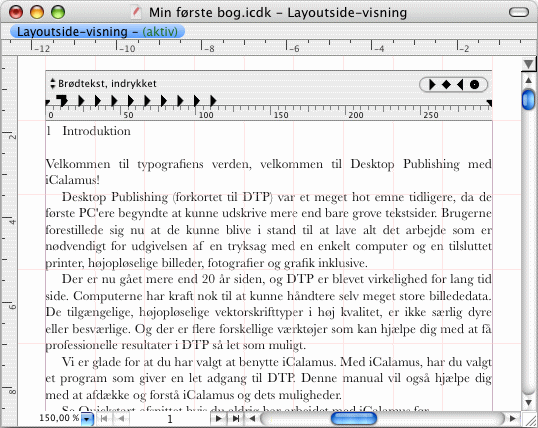Click the left margin marker at ruler zero
The image size is (538, 428).
pos(48,102)
